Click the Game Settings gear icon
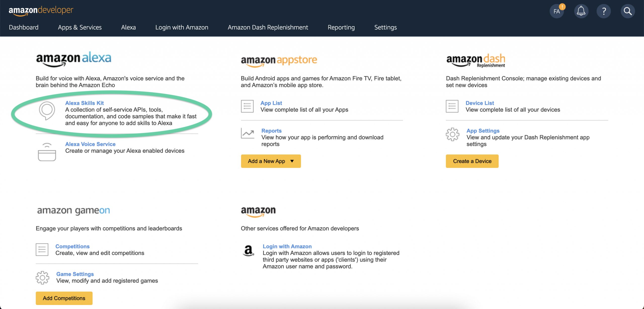 43,278
